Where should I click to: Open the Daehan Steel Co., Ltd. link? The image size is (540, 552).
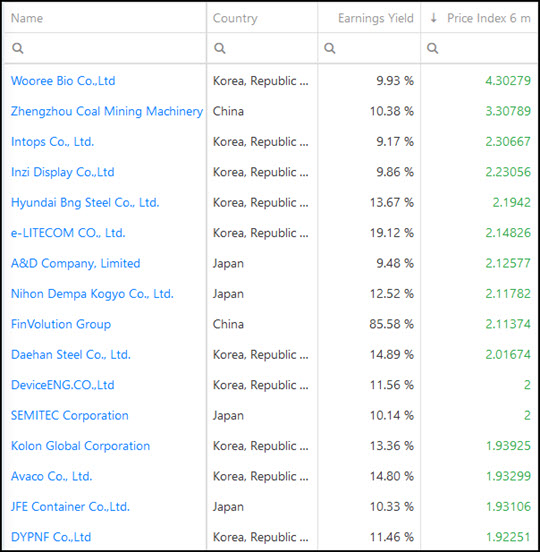tap(71, 355)
